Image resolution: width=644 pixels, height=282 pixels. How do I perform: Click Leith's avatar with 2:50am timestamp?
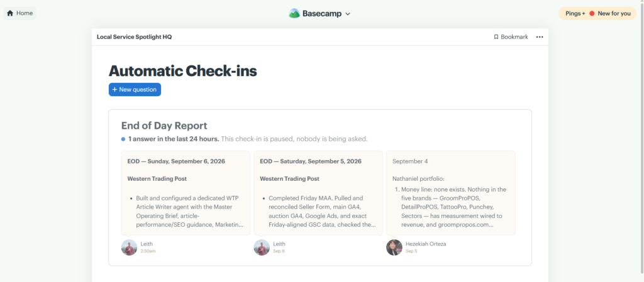pos(129,247)
